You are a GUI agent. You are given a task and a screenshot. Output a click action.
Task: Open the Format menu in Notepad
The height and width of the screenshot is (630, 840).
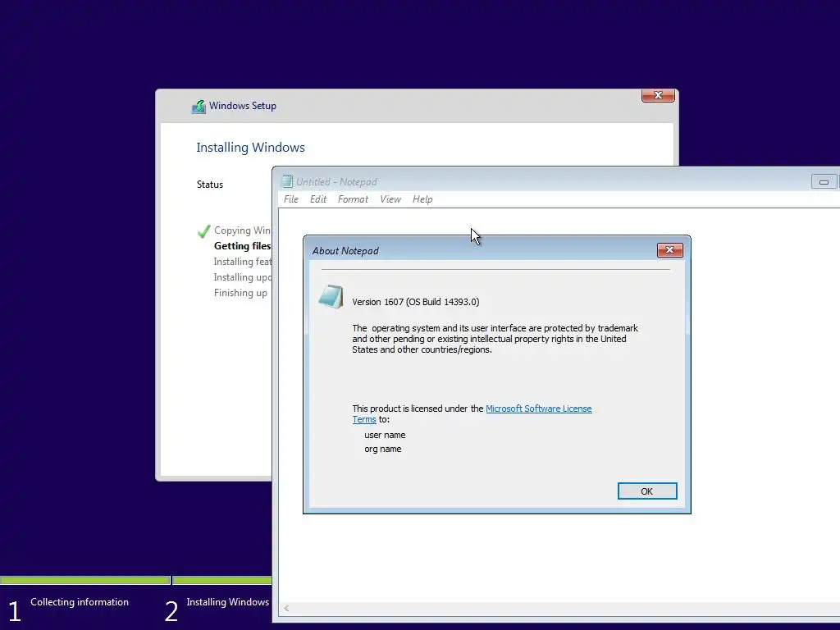pos(353,199)
